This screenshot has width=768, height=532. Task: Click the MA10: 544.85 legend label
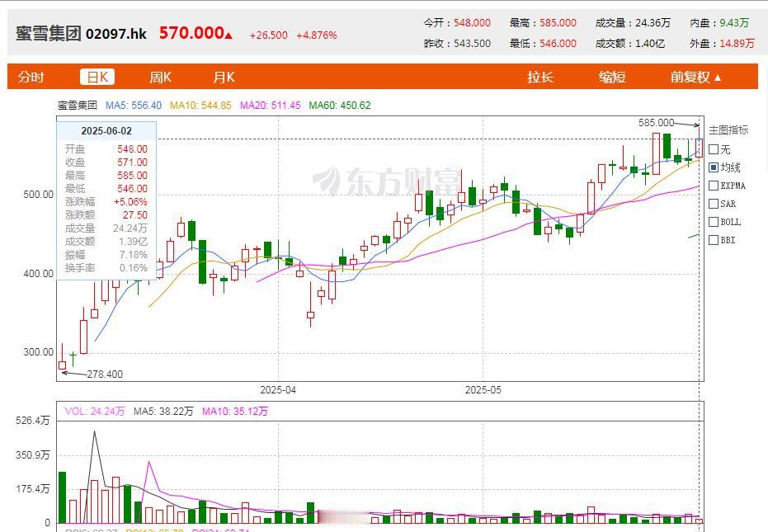[200, 106]
